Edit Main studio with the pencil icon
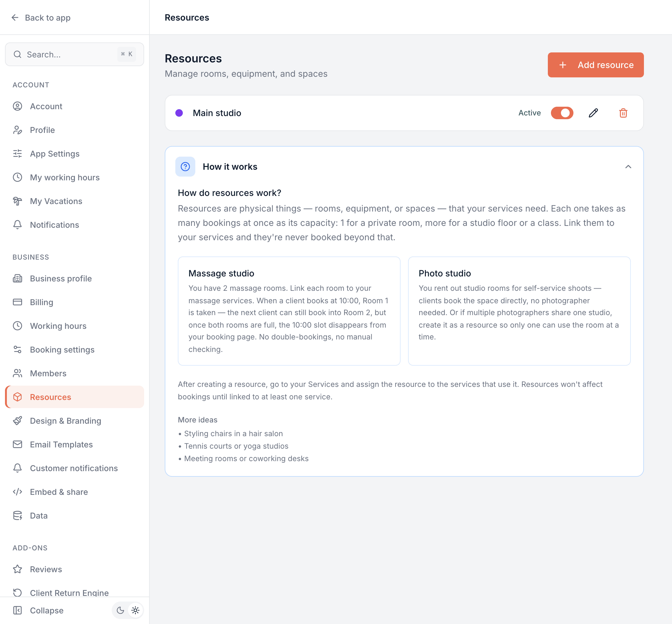Screen dimensions: 672x624 pos(593,113)
